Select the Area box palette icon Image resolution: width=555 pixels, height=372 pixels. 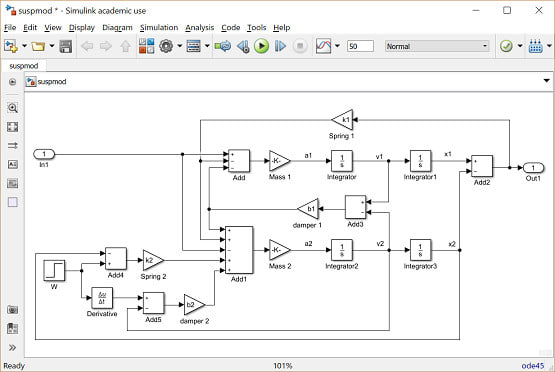tap(12, 202)
